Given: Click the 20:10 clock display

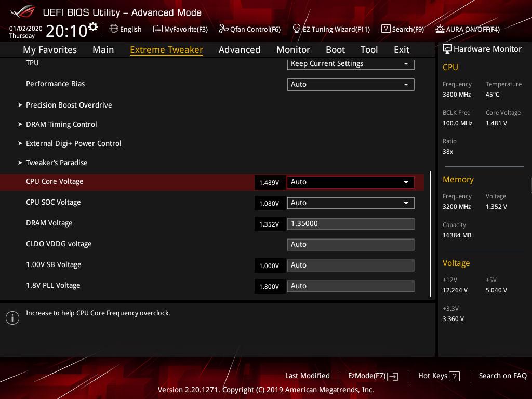Looking at the screenshot, I should (66, 31).
